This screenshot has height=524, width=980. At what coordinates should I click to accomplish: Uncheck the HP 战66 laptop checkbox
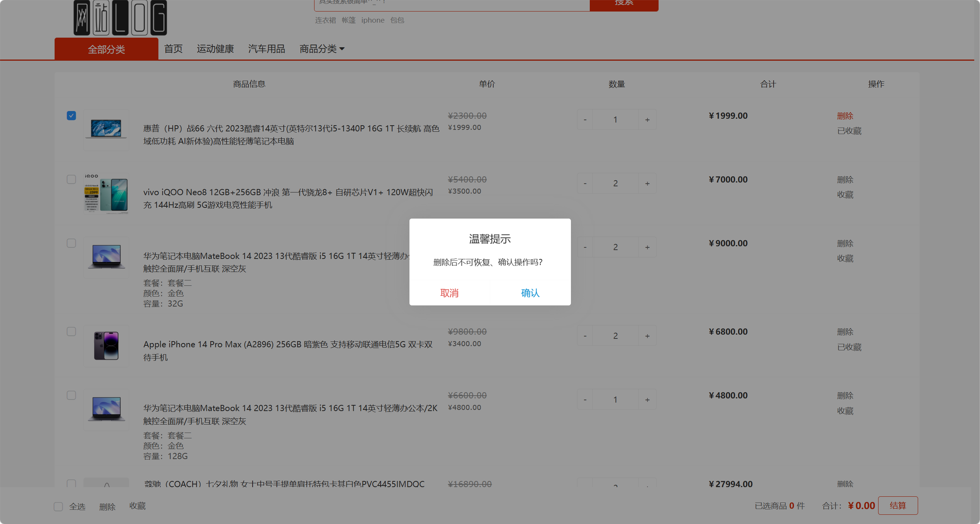(x=72, y=116)
